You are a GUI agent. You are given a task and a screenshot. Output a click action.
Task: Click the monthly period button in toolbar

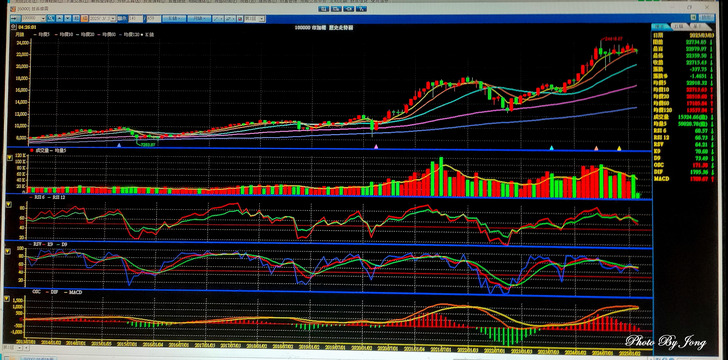(199, 19)
